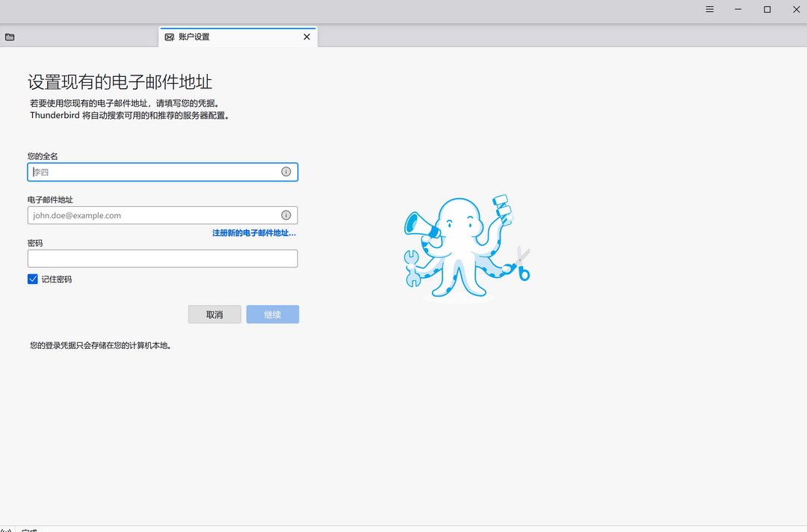Screen dimensions: 807x532
Task: Click the 密码 input field
Action: point(163,259)
